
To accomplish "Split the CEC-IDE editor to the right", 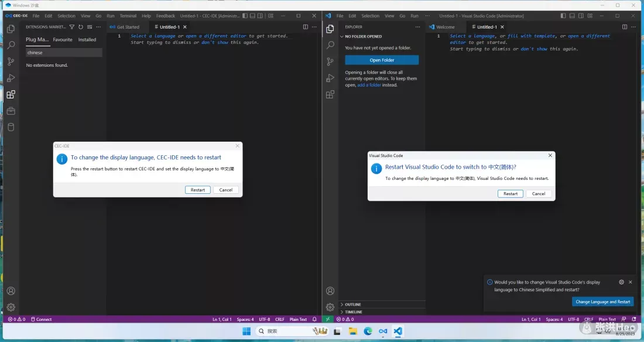I will (x=305, y=27).
